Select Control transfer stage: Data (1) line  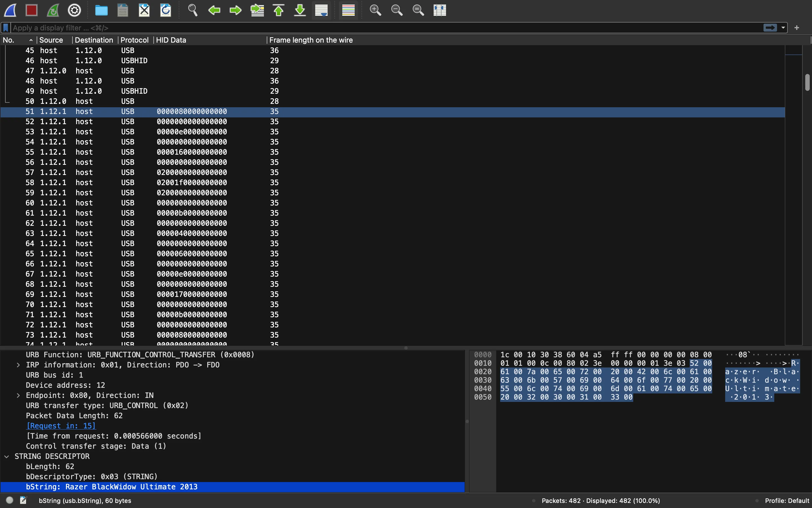click(x=233, y=446)
